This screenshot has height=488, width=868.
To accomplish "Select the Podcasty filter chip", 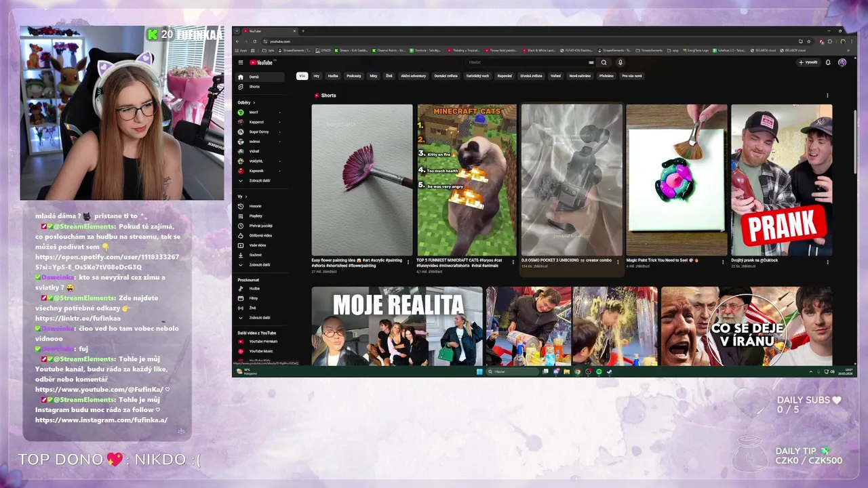I will coord(354,76).
